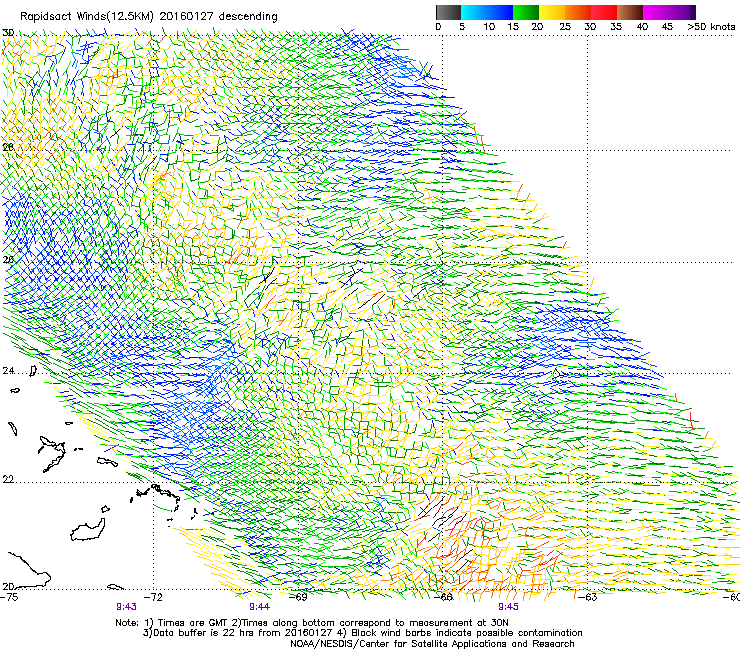Screen dimensions: 740x650
Task: Click the brown 35-40 knots color segment
Action: tap(630, 12)
